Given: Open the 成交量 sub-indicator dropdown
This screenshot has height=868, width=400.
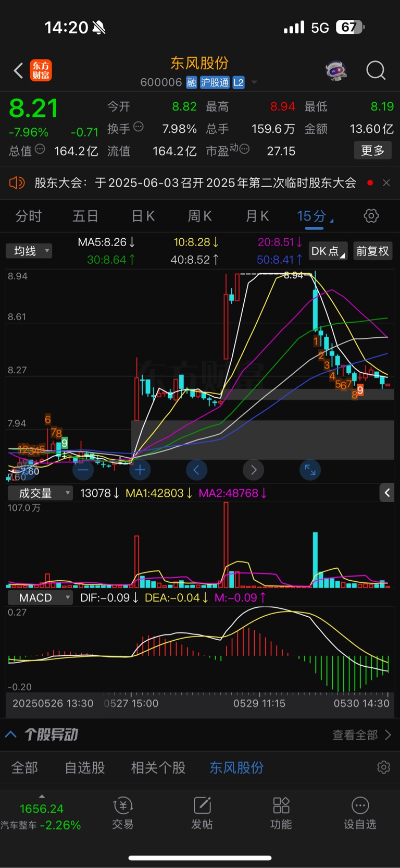Looking at the screenshot, I should pyautogui.click(x=40, y=493).
